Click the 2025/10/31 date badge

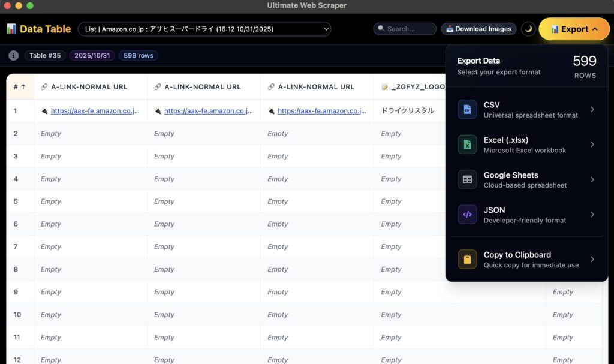tap(92, 55)
